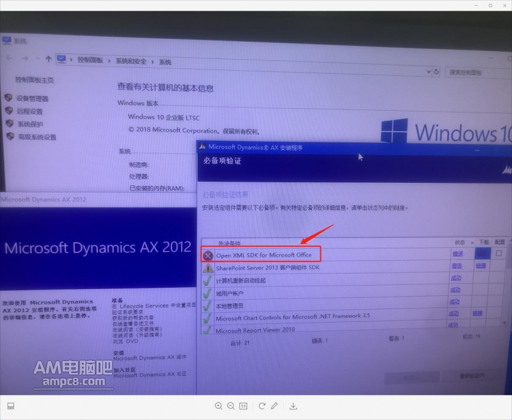Screen dimensions: 512x420
Task: Open the recent locations dropdown next to forward arrow
Action: [38, 58]
